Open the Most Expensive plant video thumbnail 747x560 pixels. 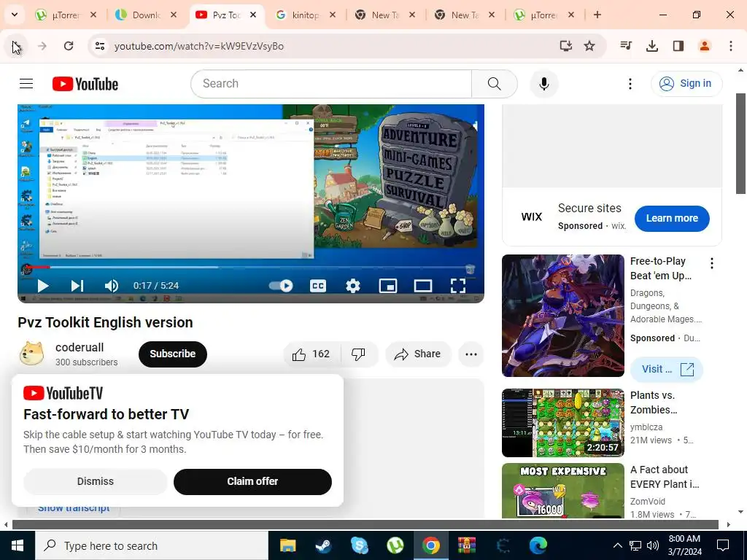click(x=562, y=491)
